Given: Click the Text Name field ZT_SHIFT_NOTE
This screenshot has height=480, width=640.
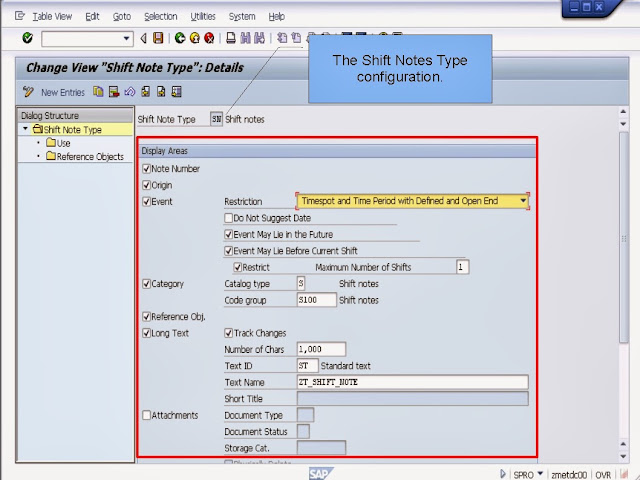Looking at the screenshot, I should [412, 382].
